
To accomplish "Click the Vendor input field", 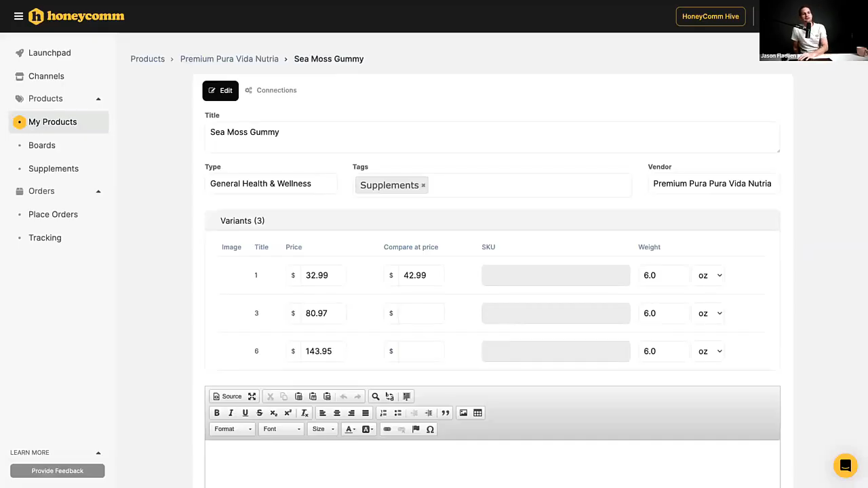I will (714, 184).
